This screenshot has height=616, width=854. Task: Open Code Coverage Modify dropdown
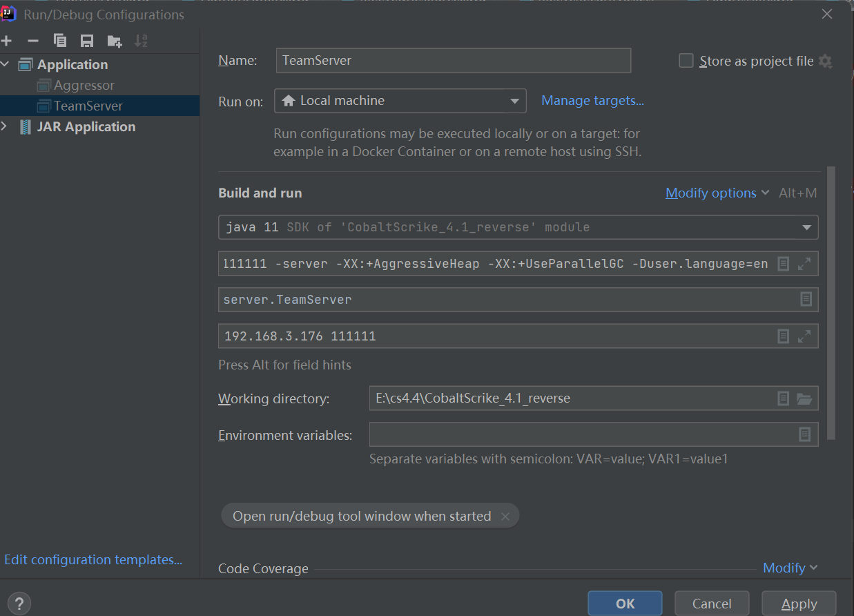pyautogui.click(x=790, y=568)
